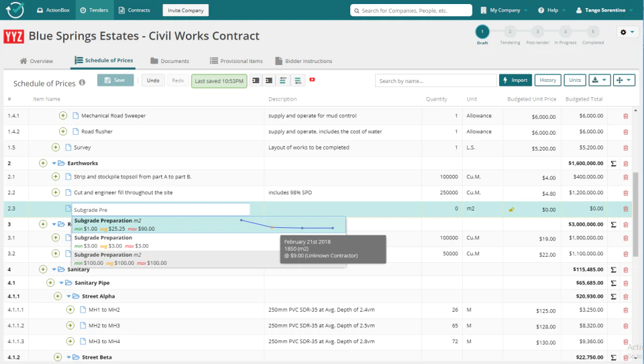644x364 pixels.
Task: Add an item using the plus circle beside Survey
Action: (x=56, y=147)
